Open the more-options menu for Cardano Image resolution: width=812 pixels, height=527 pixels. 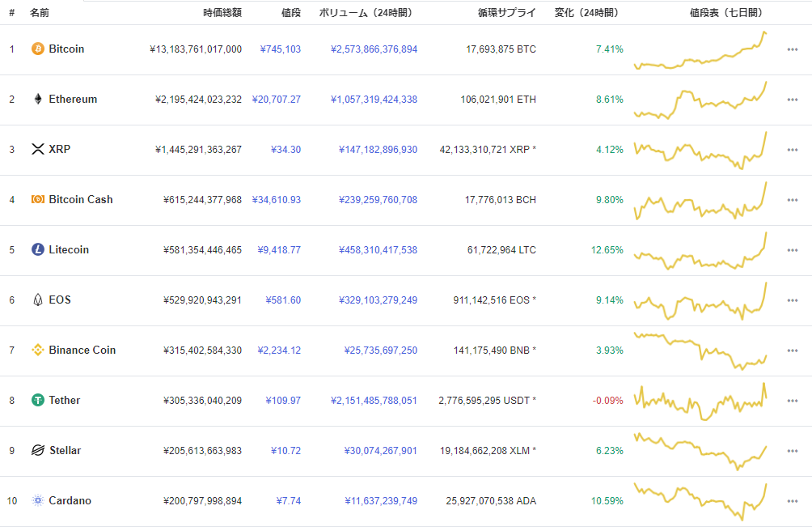click(793, 502)
